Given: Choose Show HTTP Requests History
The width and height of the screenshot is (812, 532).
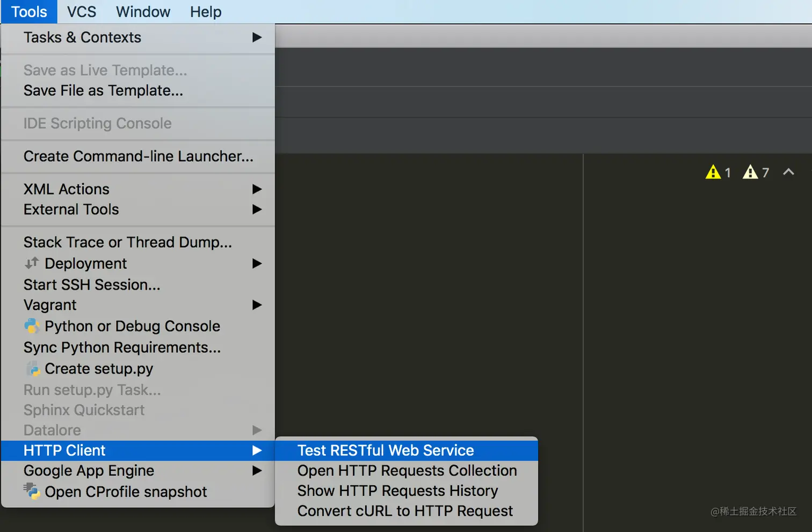Looking at the screenshot, I should tap(407, 491).
